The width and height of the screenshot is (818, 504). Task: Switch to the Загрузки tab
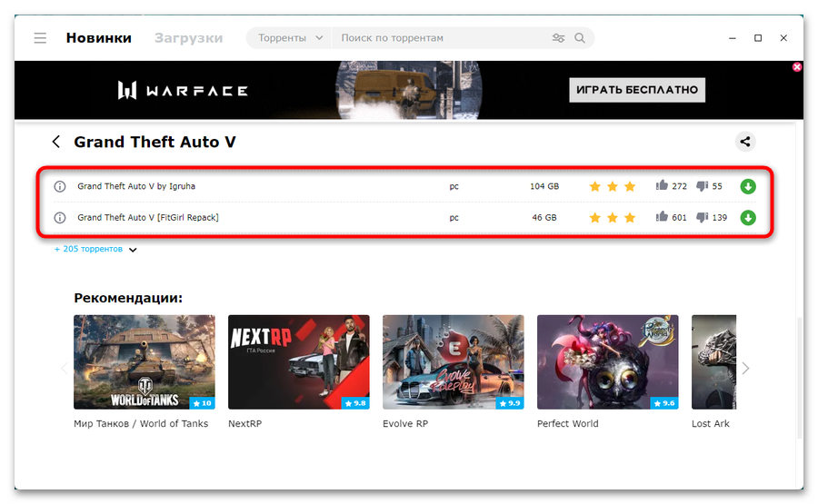point(188,38)
